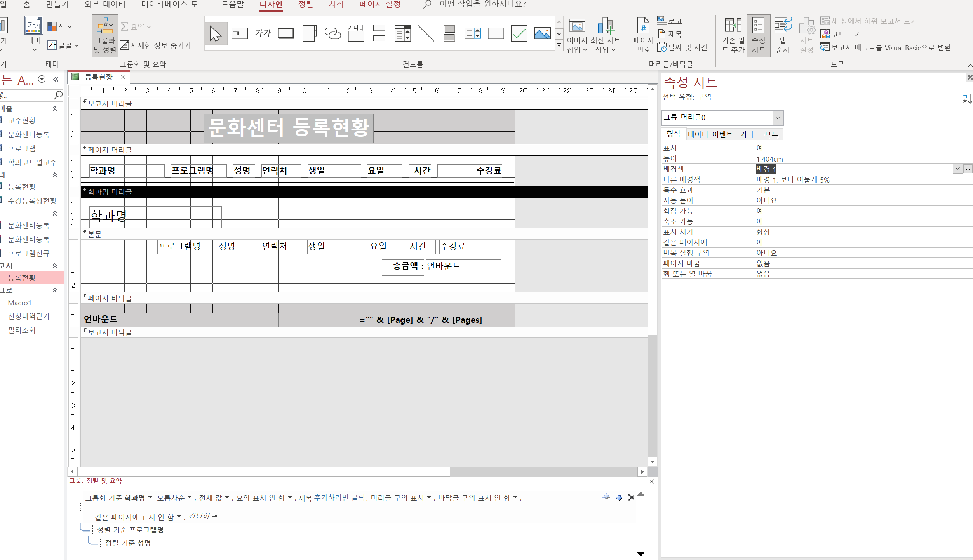This screenshot has width=973, height=560.
Task: Select the text box control icon
Action: (239, 33)
